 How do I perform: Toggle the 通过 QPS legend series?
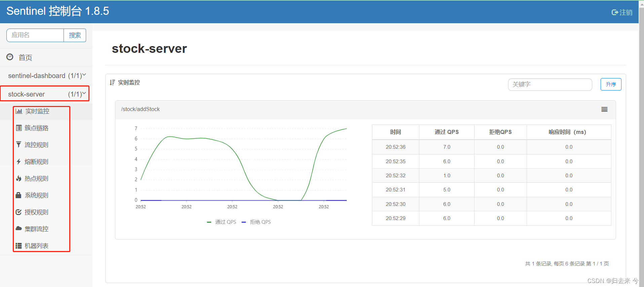(x=222, y=222)
